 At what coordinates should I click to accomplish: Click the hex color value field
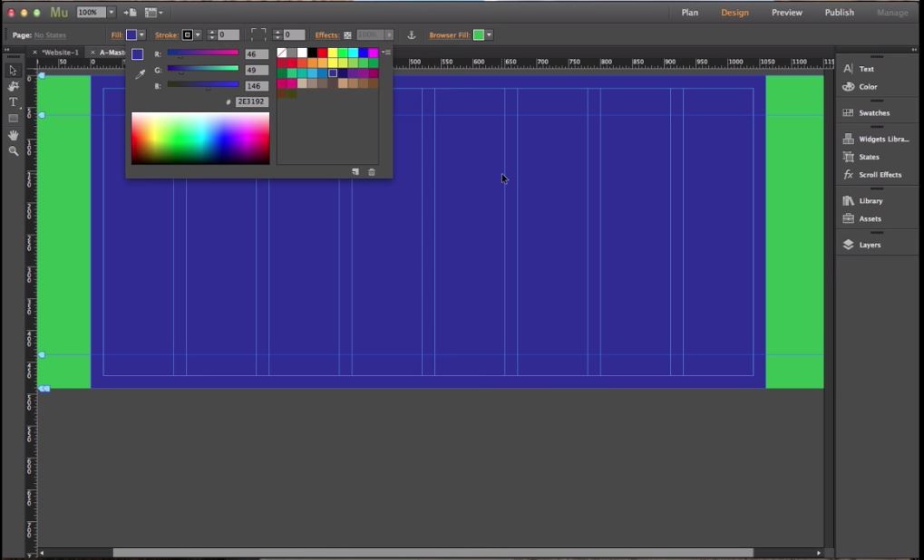[x=251, y=102]
